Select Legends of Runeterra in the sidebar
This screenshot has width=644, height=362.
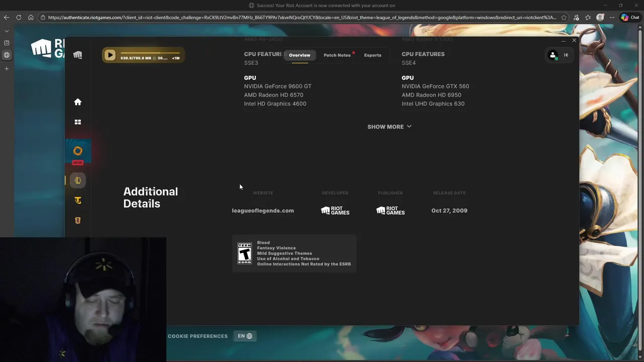pos(77,221)
